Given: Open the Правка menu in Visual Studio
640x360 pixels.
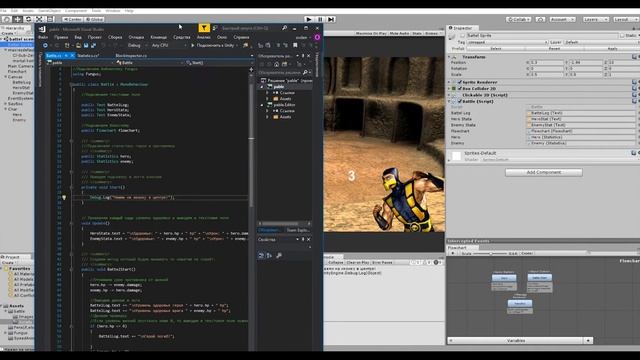Looking at the screenshot, I should pos(61,37).
